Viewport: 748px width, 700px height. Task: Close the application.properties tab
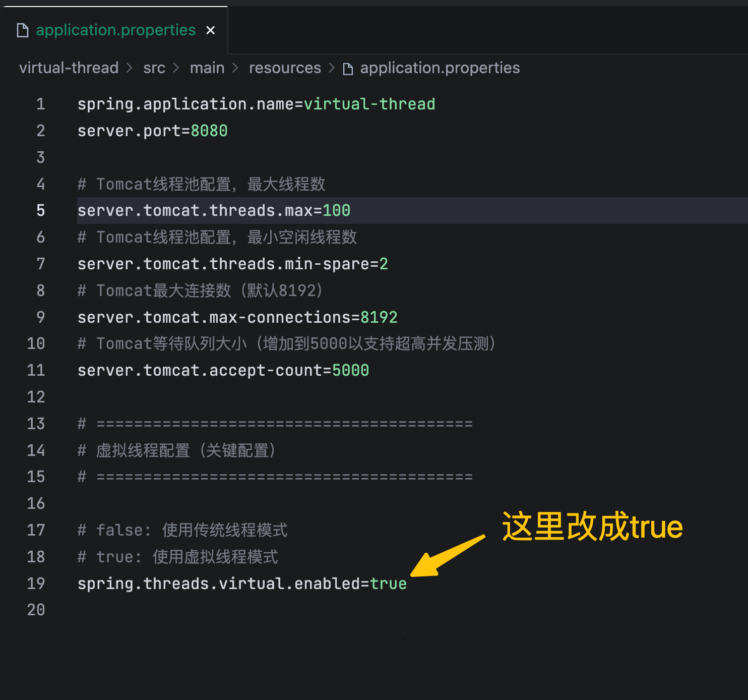coord(211,30)
